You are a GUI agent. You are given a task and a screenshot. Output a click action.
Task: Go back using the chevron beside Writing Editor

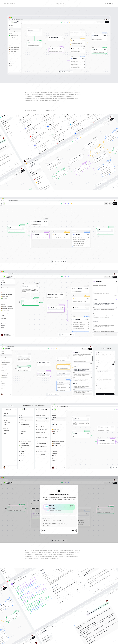[x=36, y=409]
